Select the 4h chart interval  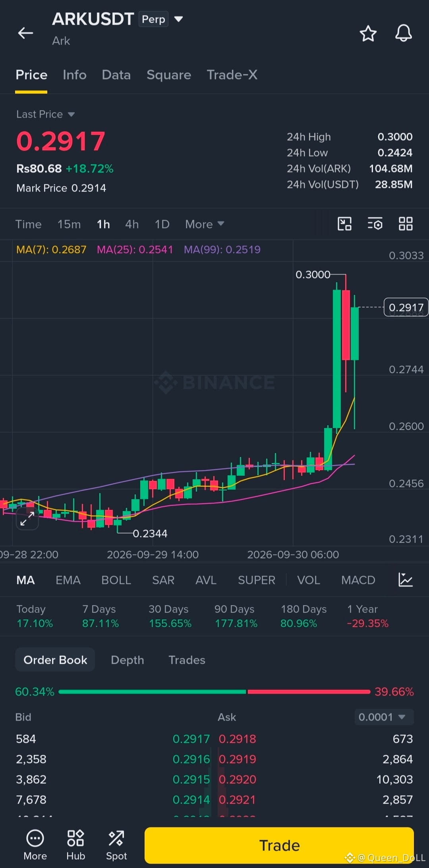131,224
